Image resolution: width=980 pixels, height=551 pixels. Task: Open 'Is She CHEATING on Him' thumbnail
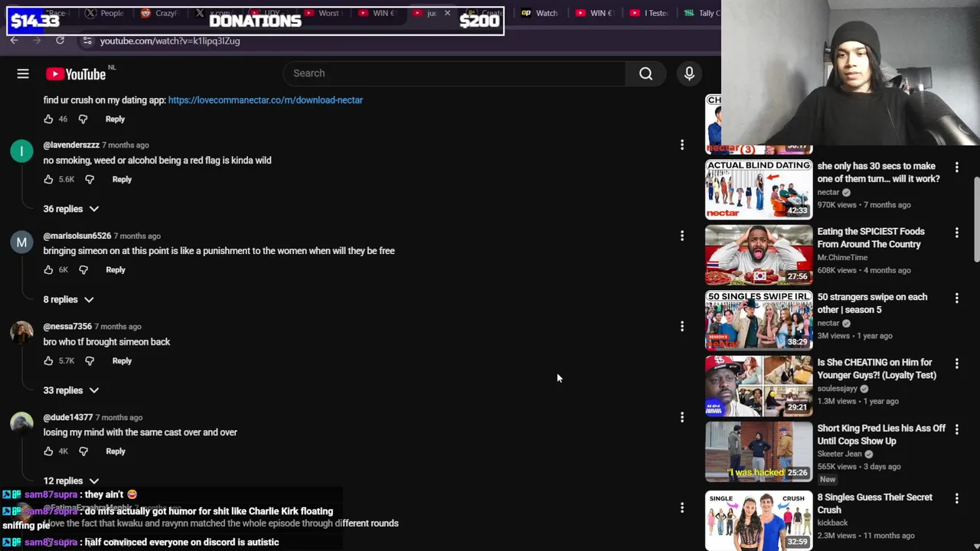click(759, 386)
